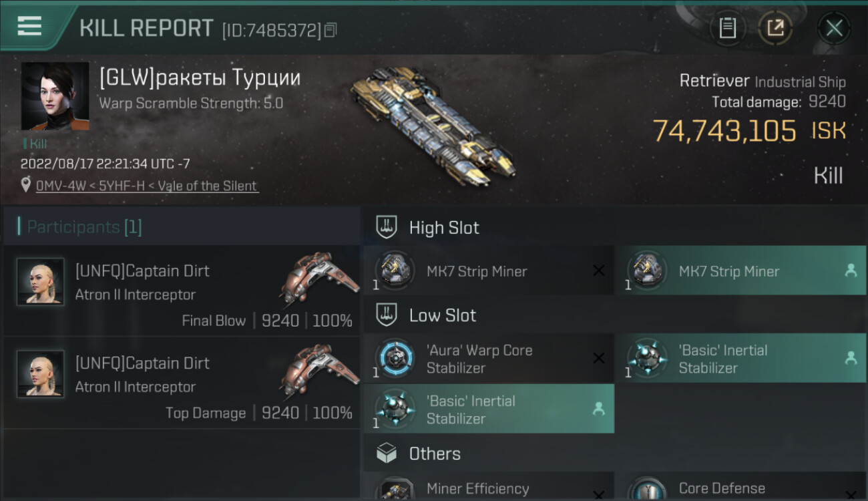Screen dimensions: 868x501
Task: Open the 0MV-4W location link
Action: click(146, 186)
